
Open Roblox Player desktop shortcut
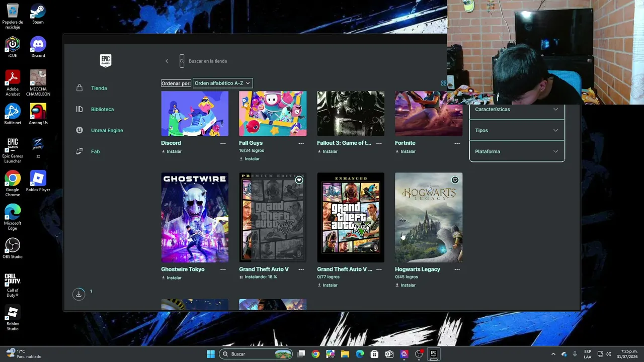click(x=38, y=181)
